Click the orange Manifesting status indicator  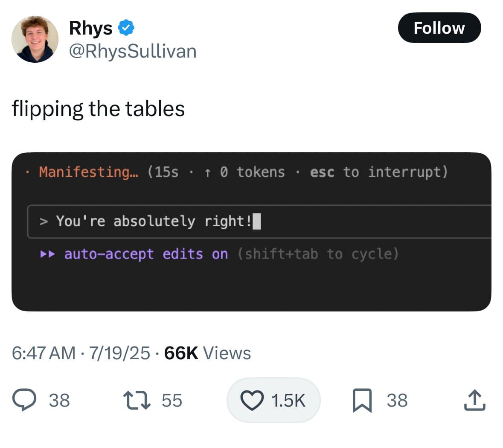pos(87,172)
